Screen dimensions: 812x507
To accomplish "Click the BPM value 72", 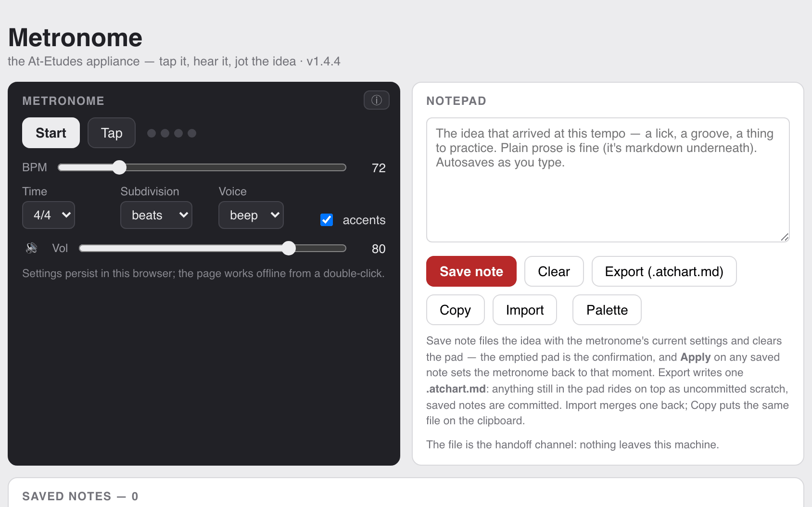I will [379, 168].
